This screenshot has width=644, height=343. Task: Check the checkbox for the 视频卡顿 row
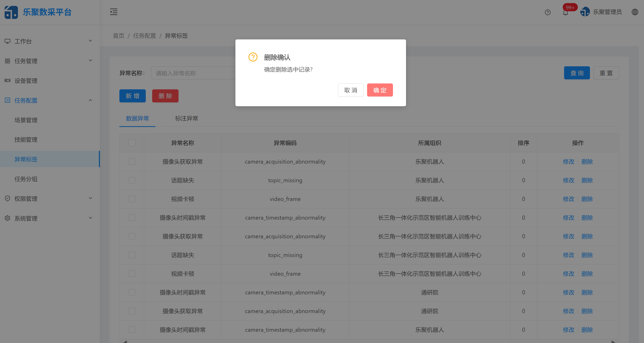pos(132,199)
